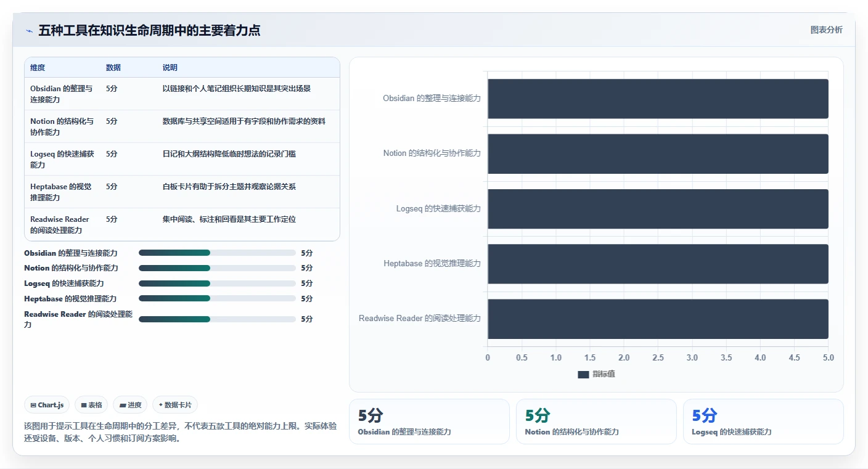Click x-axis tick value 2.5
The width and height of the screenshot is (868, 469).
658,357
